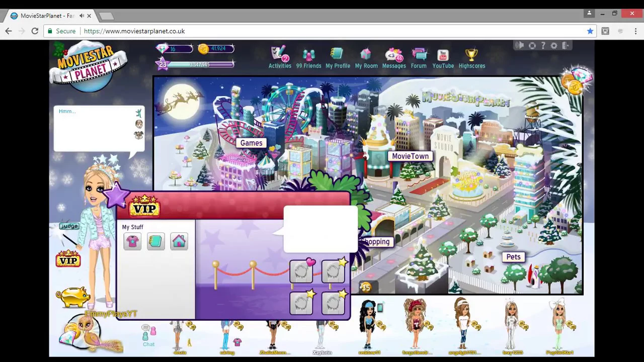Screen dimensions: 644x362
Task: Edit the status message 'Hmm...'
Action: [x=67, y=111]
